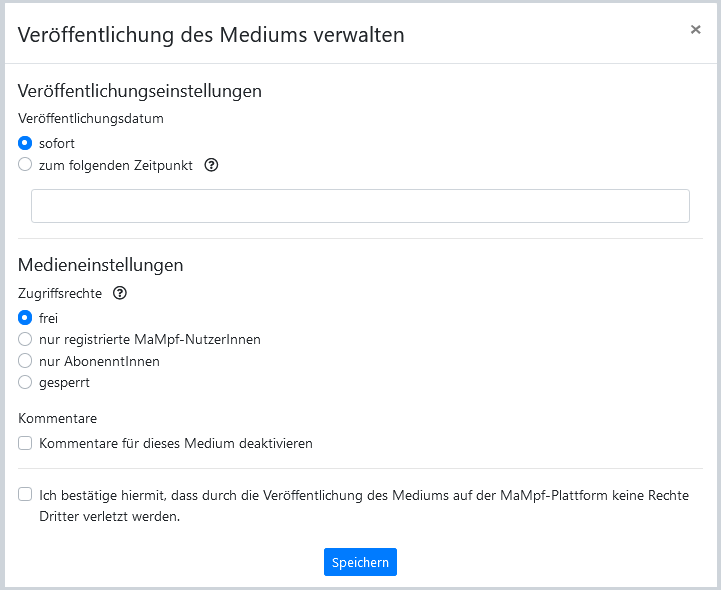
Task: Click the question mark icon next to Zugriffsrechte
Action: click(x=120, y=294)
